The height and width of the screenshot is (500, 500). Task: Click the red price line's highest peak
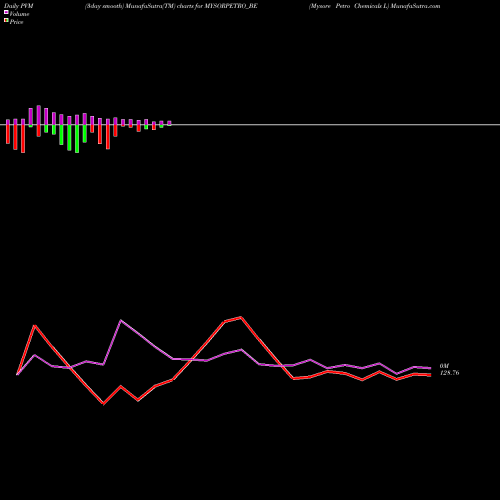[241, 317]
